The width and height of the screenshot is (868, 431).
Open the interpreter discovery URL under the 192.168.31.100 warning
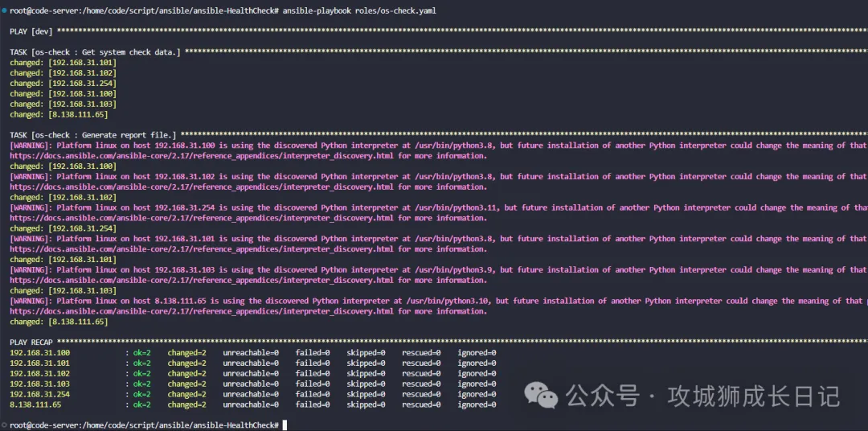(201, 156)
